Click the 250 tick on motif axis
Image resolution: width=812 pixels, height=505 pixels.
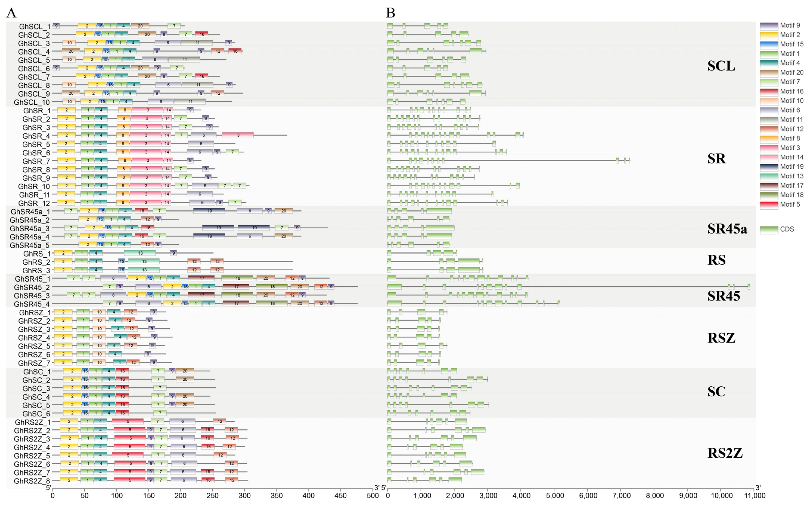pos(212,495)
